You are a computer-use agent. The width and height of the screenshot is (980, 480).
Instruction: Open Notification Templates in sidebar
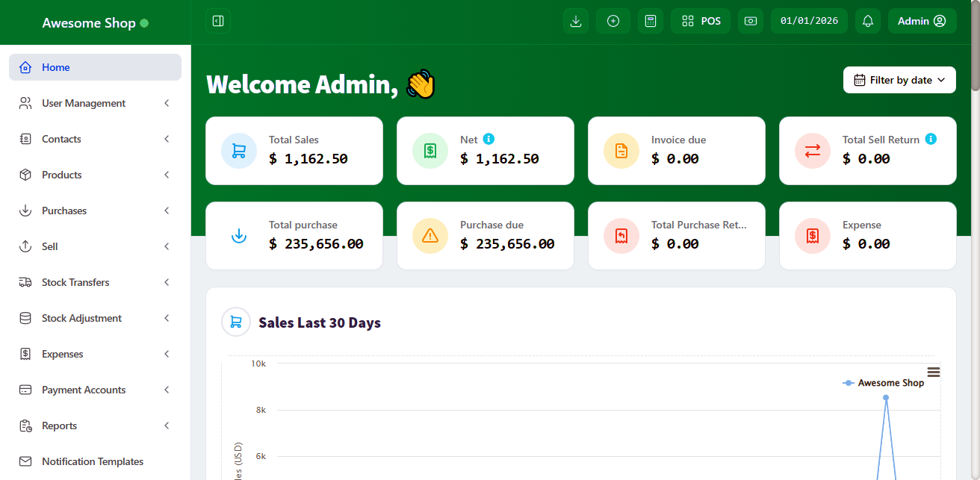pyautogui.click(x=93, y=461)
